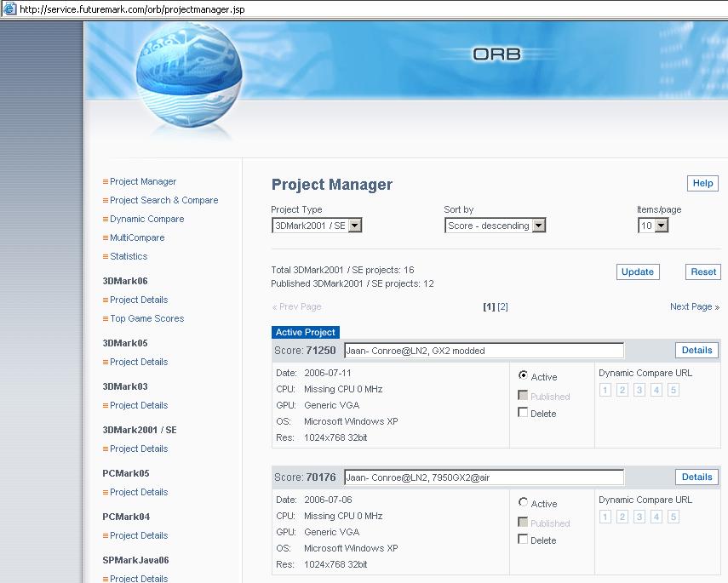Screen dimensions: 728x583
Task: Click the date 2006-07-11
Action: [x=328, y=373]
